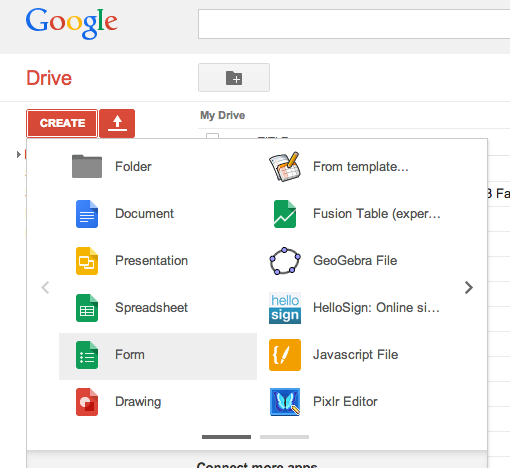Click the red Drawing icon
The height and width of the screenshot is (468, 510).
[x=87, y=402]
